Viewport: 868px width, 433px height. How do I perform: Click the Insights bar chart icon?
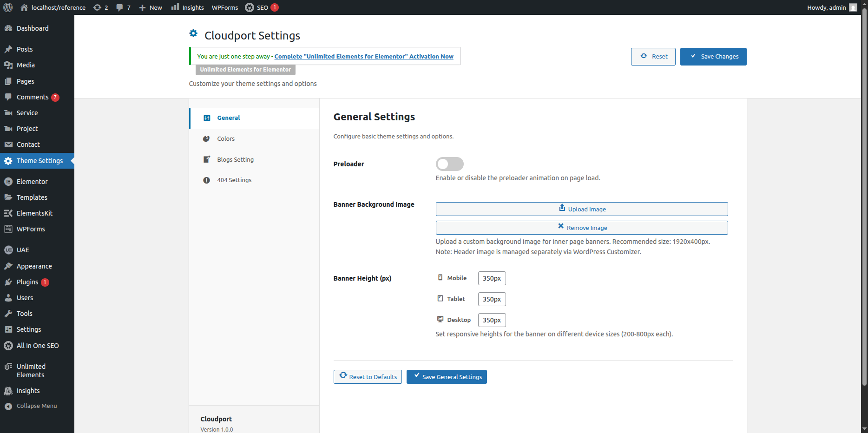[x=175, y=7]
